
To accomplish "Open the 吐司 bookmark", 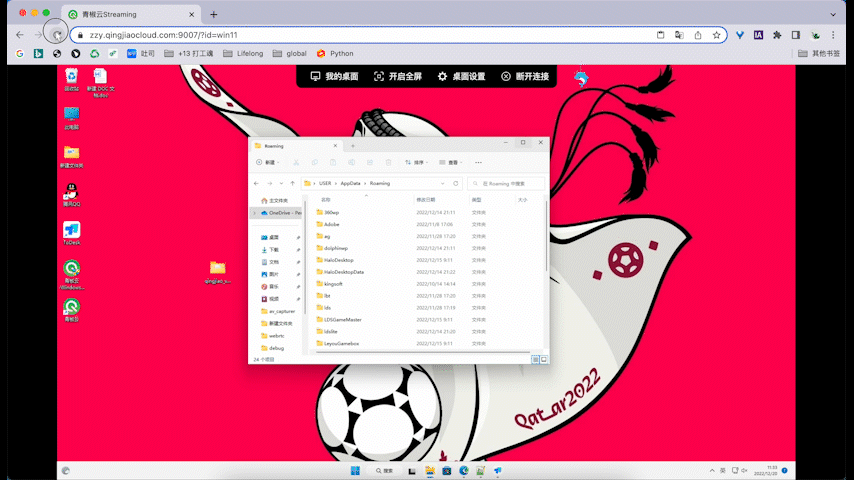I will 141,53.
